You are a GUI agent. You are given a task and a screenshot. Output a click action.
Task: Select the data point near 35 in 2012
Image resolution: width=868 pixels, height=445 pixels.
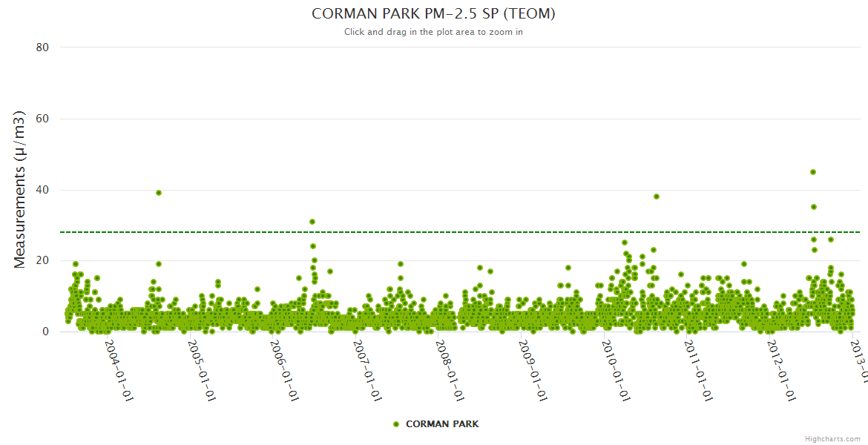point(814,207)
